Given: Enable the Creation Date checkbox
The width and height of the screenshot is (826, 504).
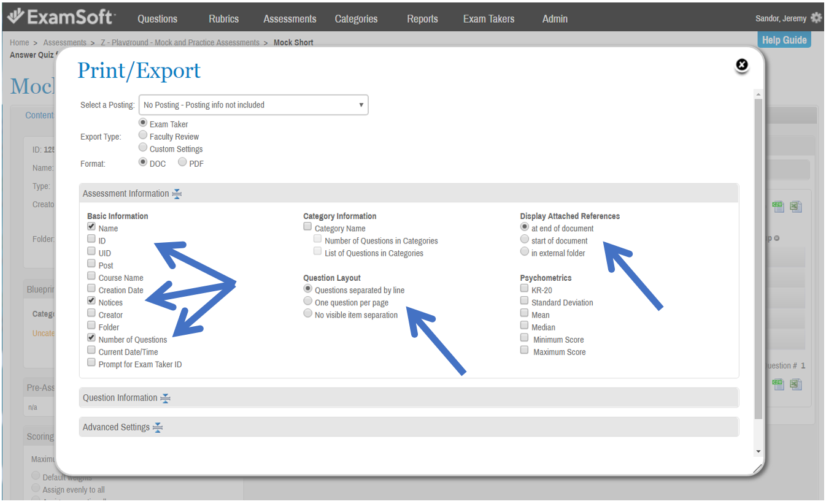Looking at the screenshot, I should coord(91,289).
